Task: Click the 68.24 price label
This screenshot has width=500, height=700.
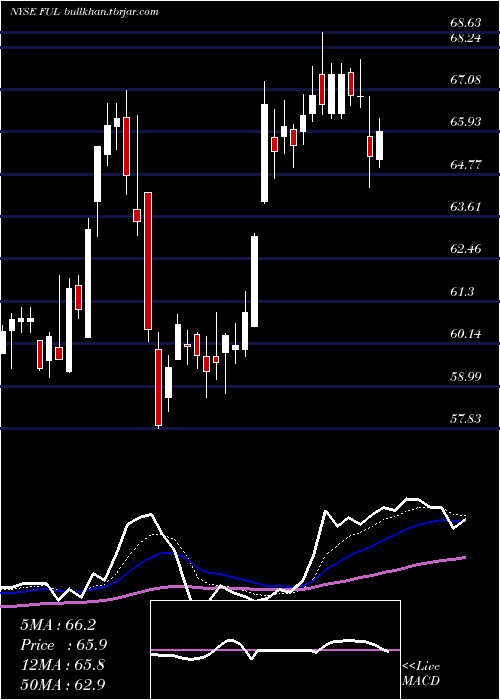Action: (x=466, y=38)
